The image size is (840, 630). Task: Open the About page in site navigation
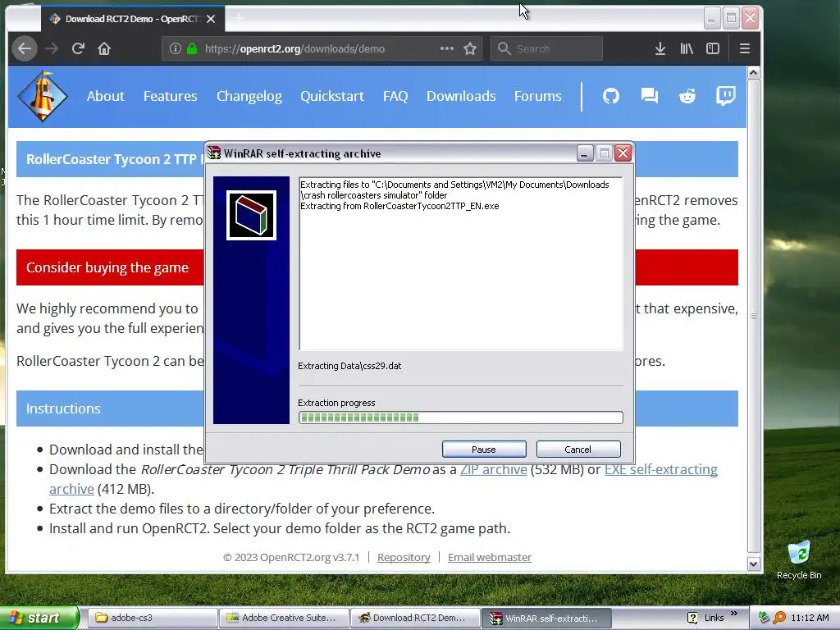[106, 96]
